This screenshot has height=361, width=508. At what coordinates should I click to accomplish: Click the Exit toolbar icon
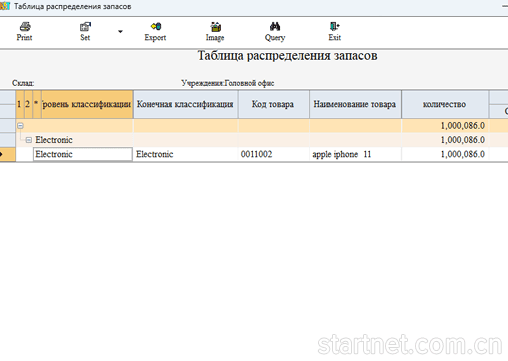tap(335, 31)
